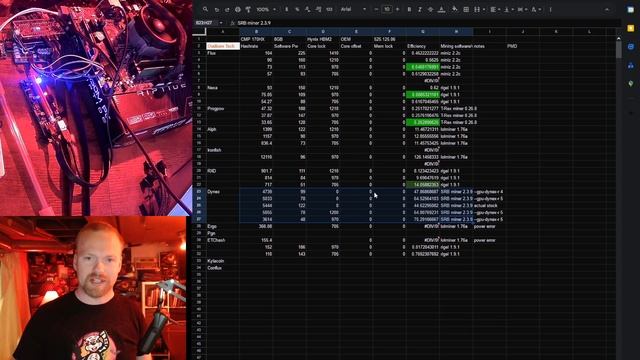Toggle bold formatting

[x=409, y=9]
